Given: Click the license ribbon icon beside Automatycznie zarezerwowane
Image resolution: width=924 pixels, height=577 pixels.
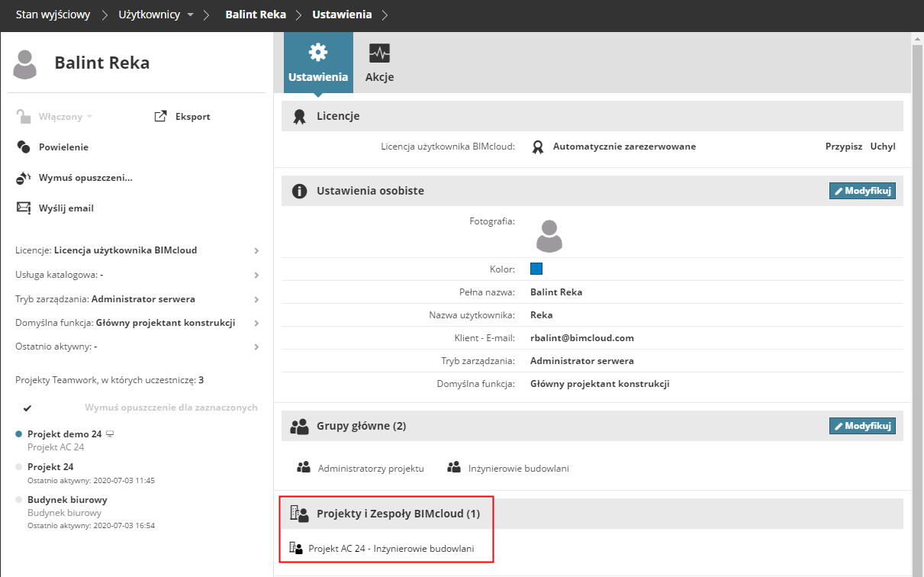Looking at the screenshot, I should pos(538,147).
